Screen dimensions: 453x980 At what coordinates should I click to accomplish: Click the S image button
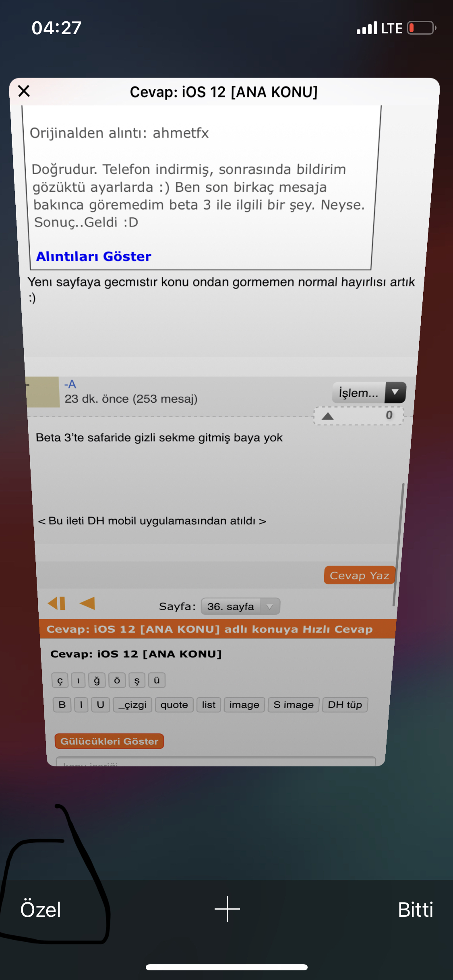[294, 705]
